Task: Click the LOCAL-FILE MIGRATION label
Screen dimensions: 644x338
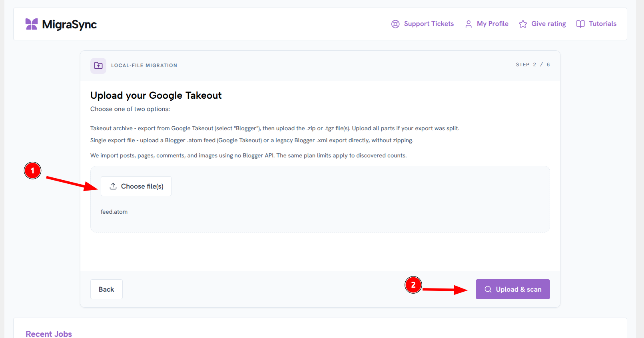Action: coord(144,66)
